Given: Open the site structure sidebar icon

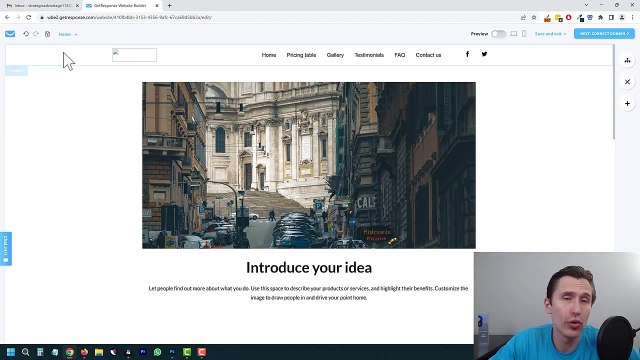Looking at the screenshot, I should [x=627, y=60].
